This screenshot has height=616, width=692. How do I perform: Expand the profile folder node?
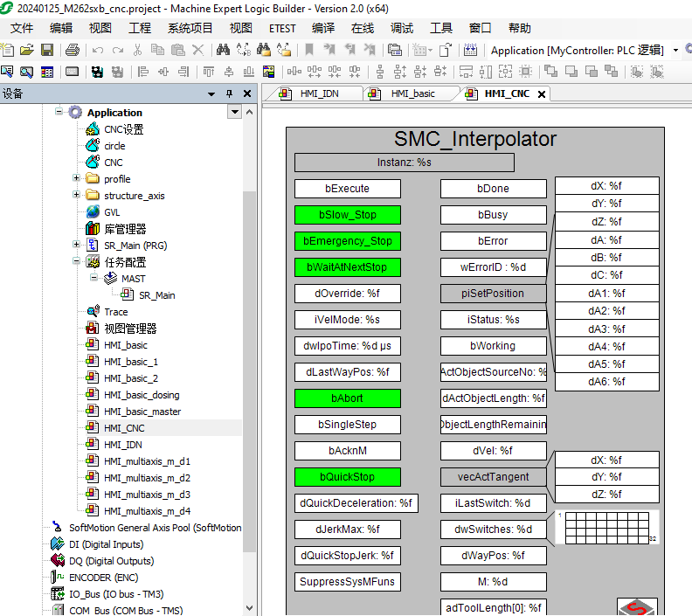[x=77, y=179]
